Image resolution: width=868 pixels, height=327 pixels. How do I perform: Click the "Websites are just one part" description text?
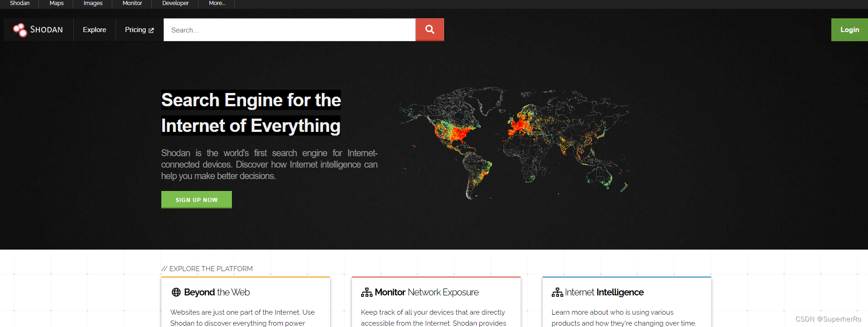(x=242, y=318)
